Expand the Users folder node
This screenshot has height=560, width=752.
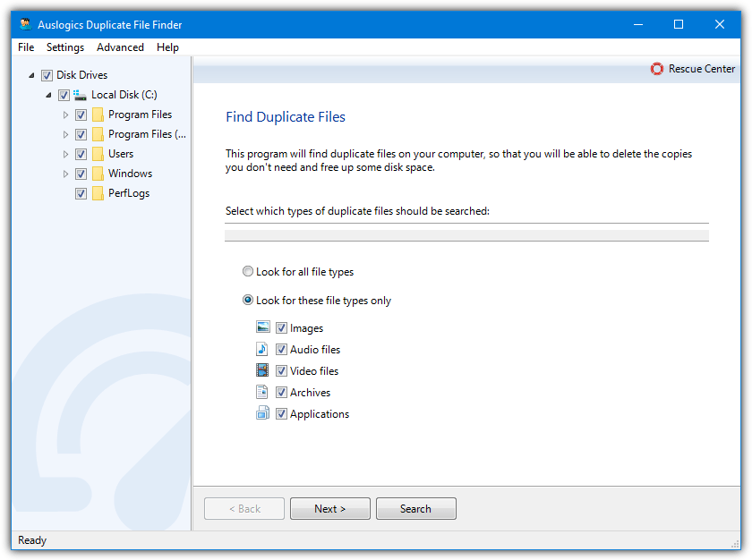point(65,154)
